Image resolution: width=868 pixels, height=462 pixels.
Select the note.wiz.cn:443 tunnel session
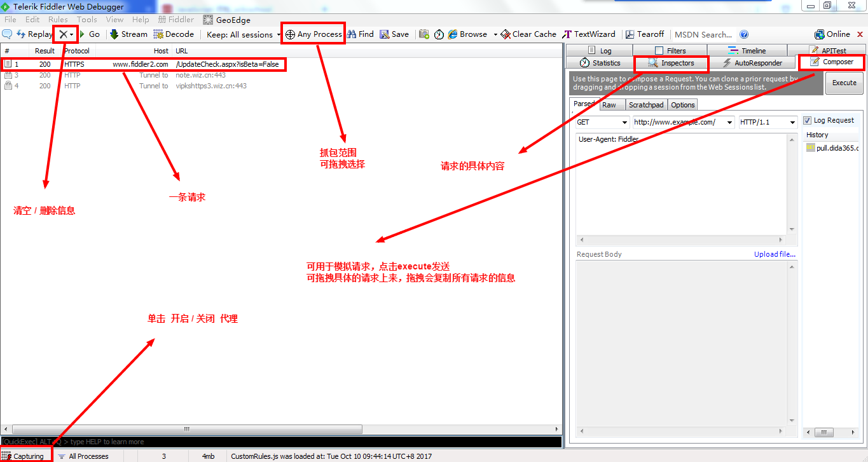pos(281,75)
